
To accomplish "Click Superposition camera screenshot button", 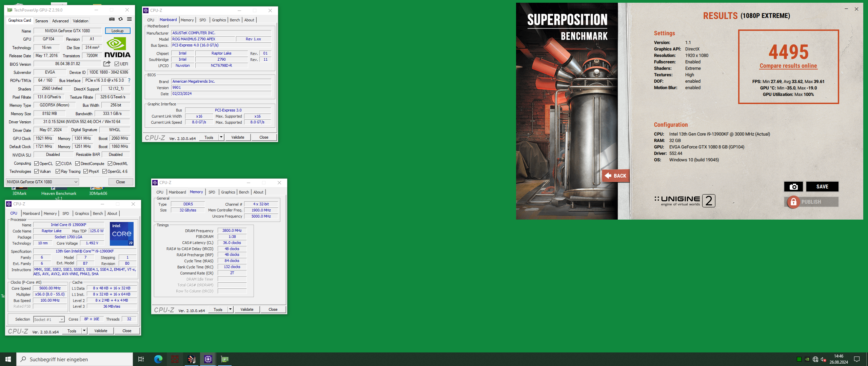I will [793, 187].
